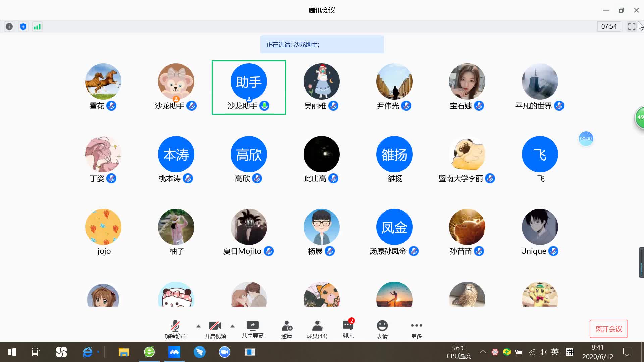The image size is (644, 362).
Task: Click the meeting info icon top left
Action: pos(9,26)
